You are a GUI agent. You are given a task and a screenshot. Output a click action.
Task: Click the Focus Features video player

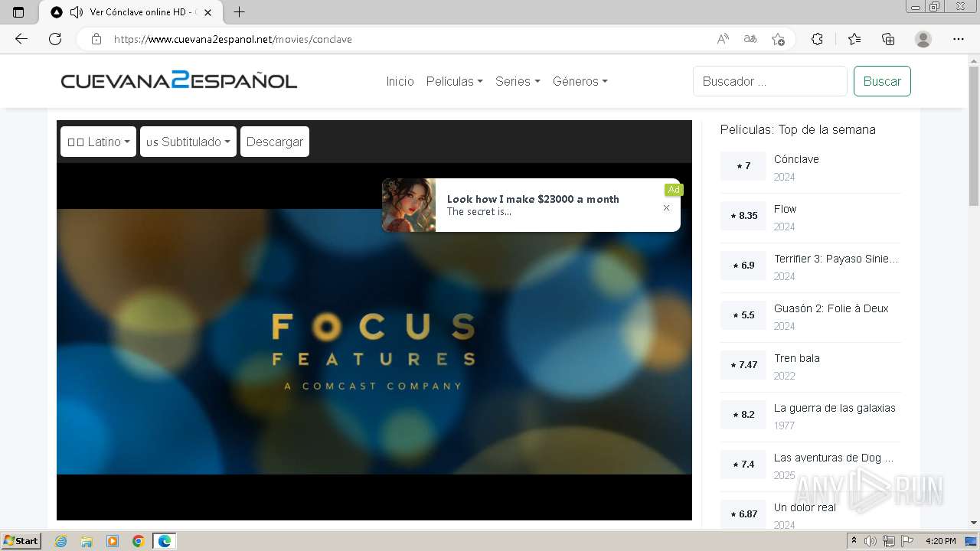pos(374,341)
